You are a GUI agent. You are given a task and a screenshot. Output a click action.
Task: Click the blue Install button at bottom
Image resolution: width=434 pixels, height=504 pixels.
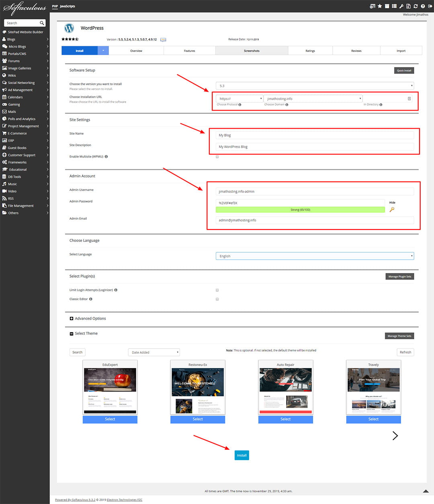[242, 455]
